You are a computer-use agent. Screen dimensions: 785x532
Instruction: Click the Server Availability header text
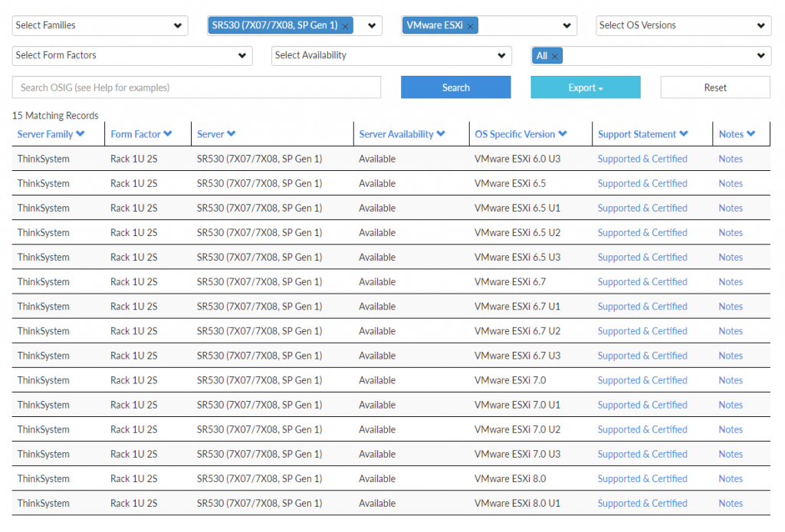(x=396, y=134)
